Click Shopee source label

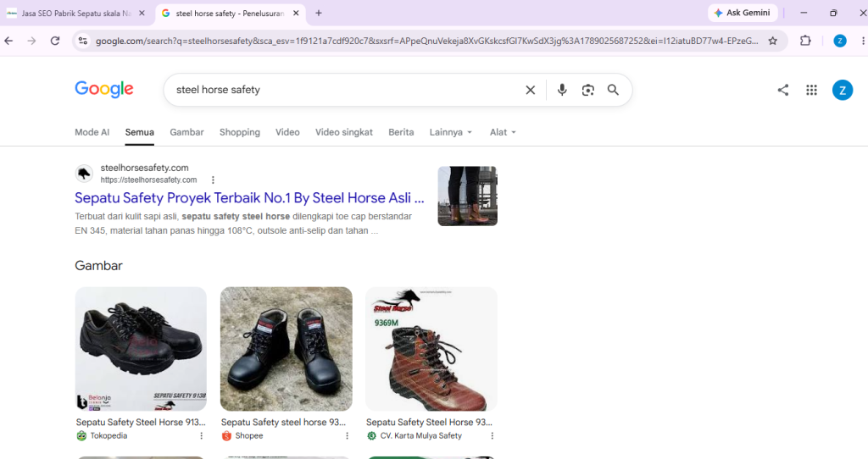click(x=249, y=436)
